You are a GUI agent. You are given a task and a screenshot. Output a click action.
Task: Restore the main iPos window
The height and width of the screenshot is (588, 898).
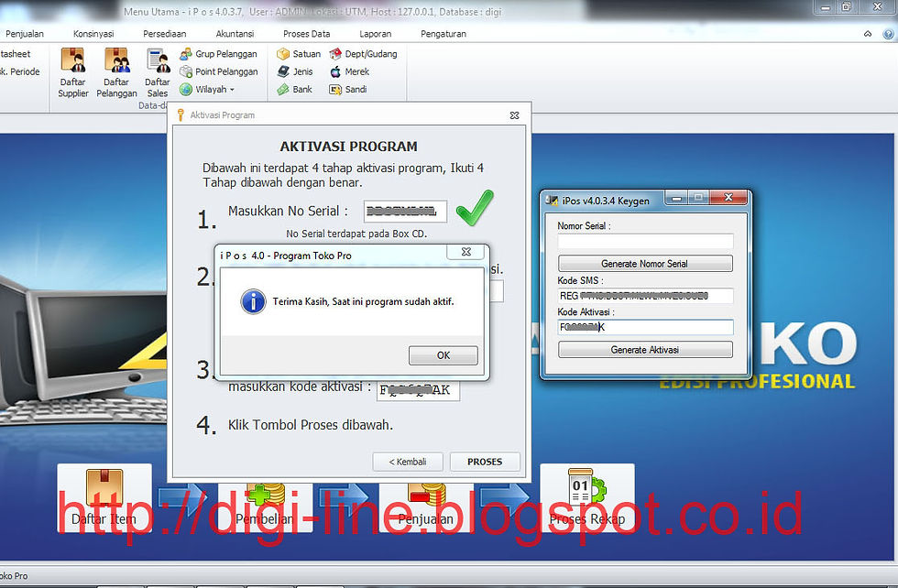pos(846,7)
